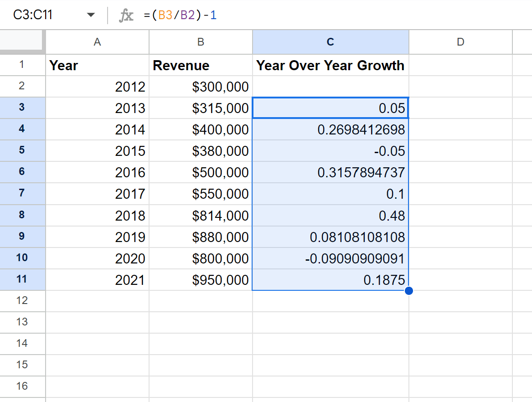Select the cell with value -0.05

(330, 151)
